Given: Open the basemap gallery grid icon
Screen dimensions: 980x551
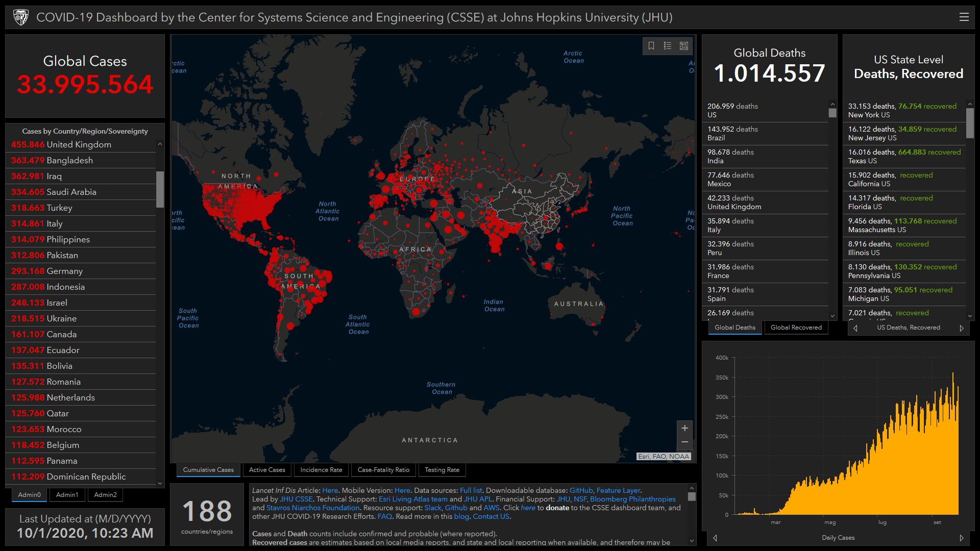Looking at the screenshot, I should (x=684, y=46).
